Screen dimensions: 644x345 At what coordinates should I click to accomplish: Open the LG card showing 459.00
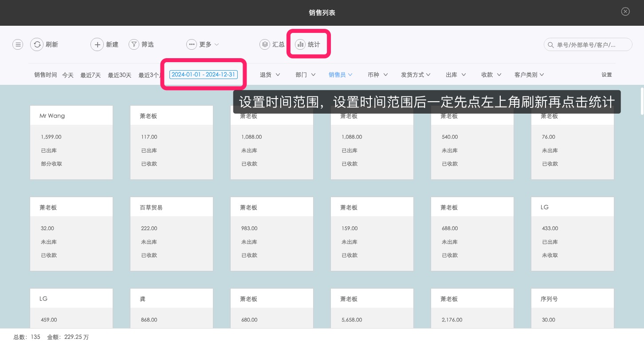pos(71,309)
